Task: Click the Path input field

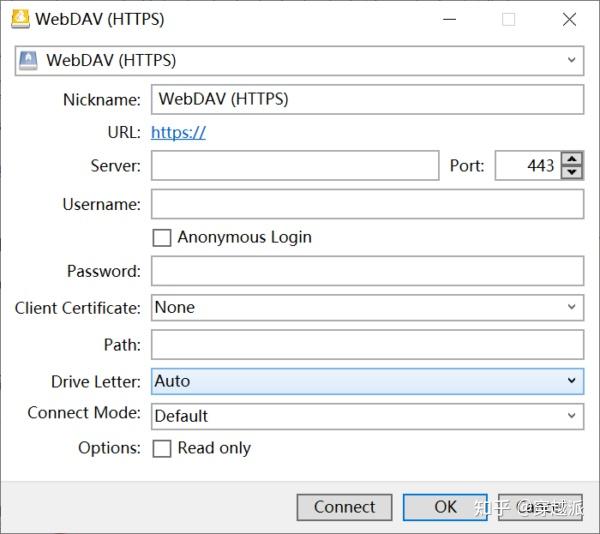Action: [x=367, y=345]
